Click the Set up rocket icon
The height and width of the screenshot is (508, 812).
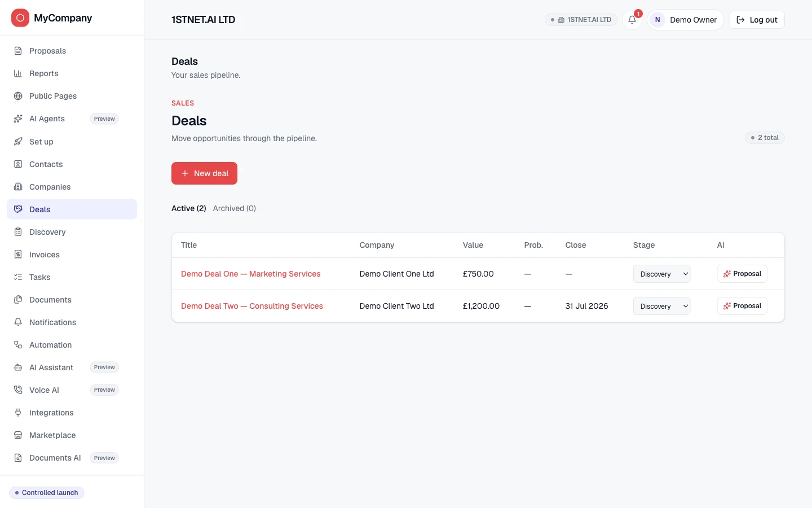pos(18,142)
